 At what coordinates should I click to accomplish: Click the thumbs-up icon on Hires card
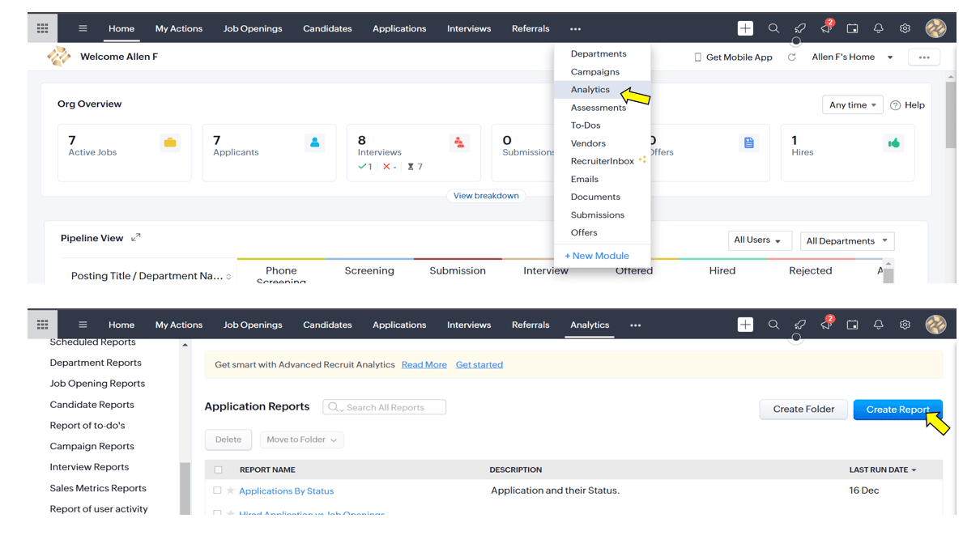(x=893, y=143)
